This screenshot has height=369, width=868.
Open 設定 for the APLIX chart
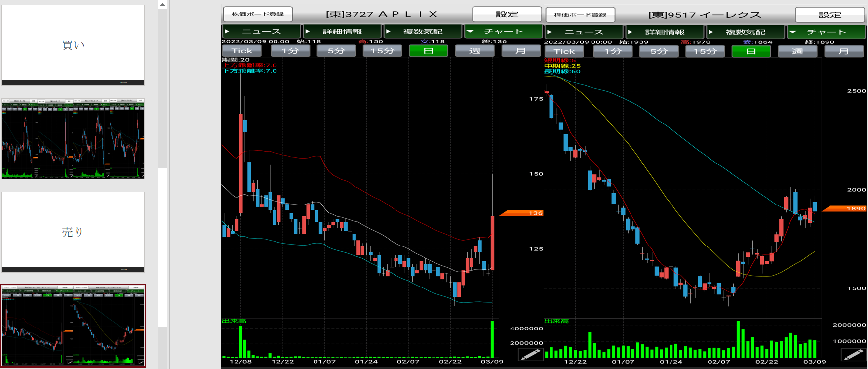point(507,14)
